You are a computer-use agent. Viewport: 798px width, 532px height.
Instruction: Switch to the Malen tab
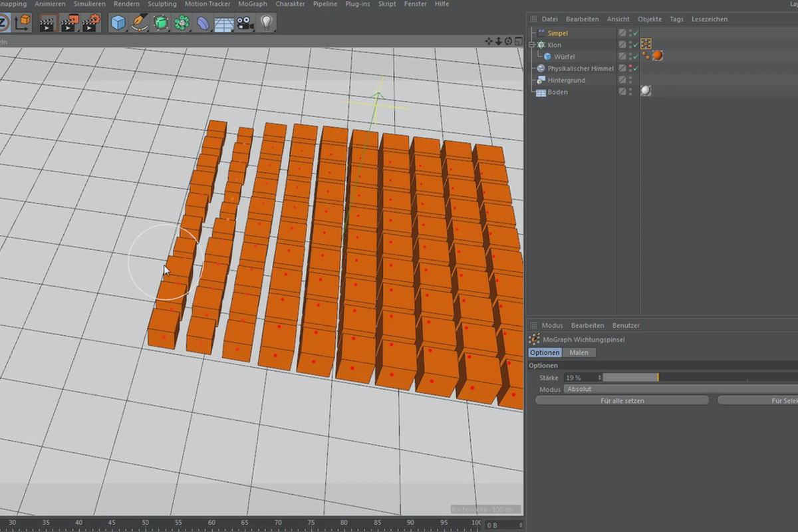coord(579,352)
